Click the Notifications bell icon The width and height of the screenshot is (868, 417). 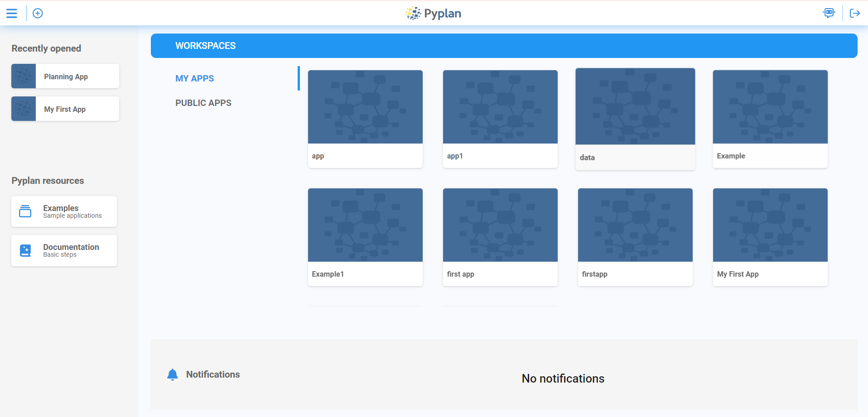[x=173, y=374]
